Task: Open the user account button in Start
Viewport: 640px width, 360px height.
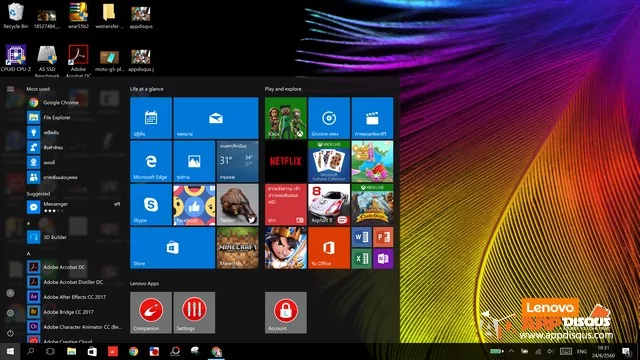Action: click(x=10, y=293)
